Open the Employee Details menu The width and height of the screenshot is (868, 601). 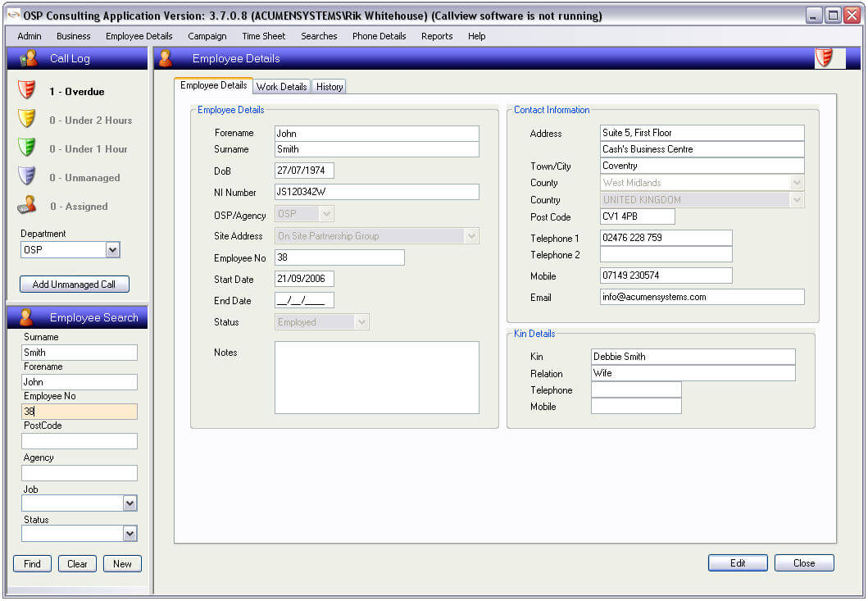[x=139, y=36]
